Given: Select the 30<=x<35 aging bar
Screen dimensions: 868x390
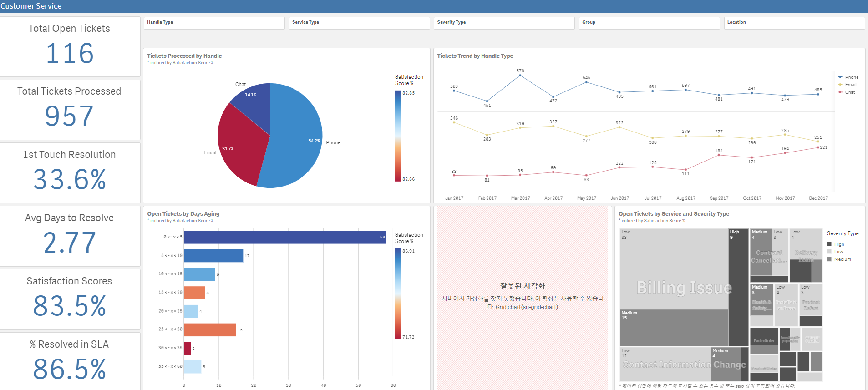Looking at the screenshot, I should click(x=187, y=348).
